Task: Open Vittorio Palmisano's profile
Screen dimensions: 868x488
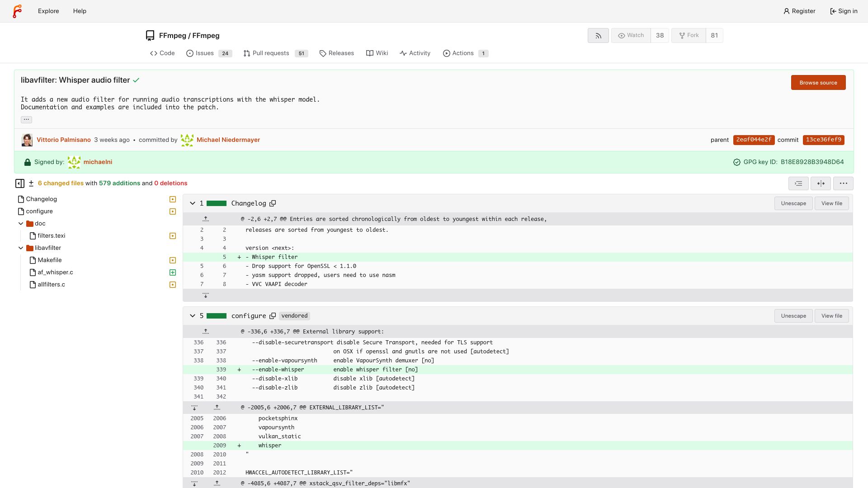Action: (x=64, y=140)
